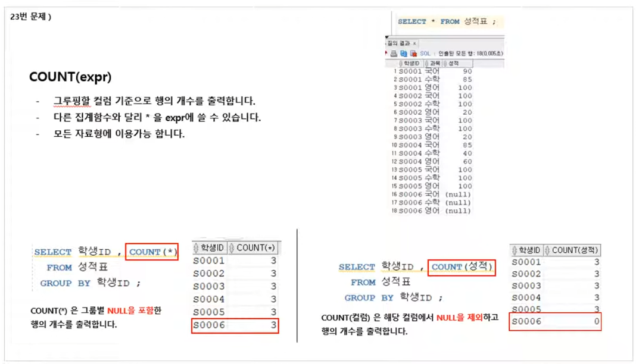This screenshot has height=364, width=636.
Task: Click the 과목 column header
Action: pyautogui.click(x=432, y=64)
